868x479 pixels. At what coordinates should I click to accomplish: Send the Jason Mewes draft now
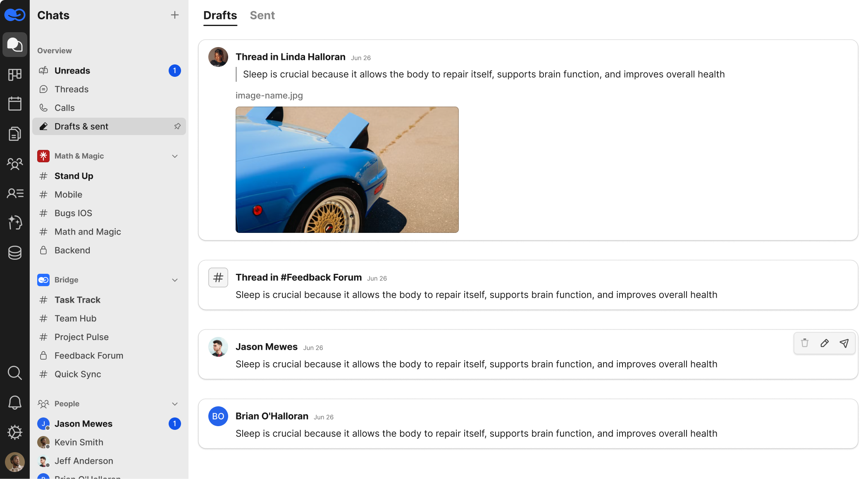tap(844, 343)
